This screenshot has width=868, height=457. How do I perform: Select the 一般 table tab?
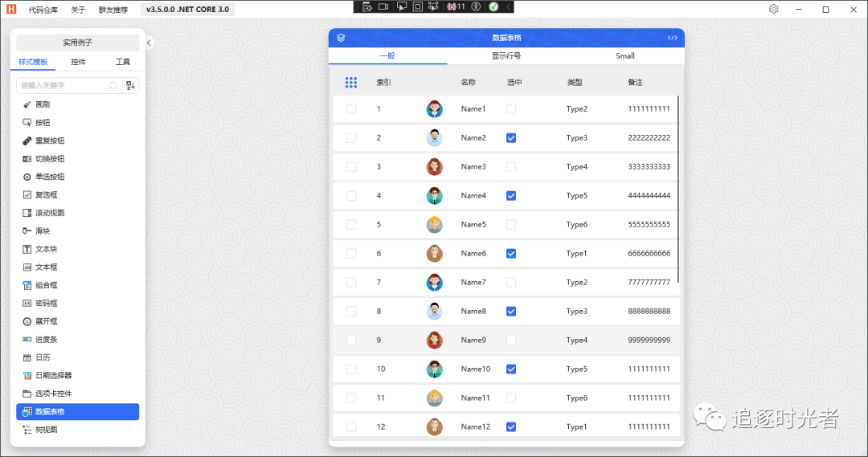pos(387,56)
